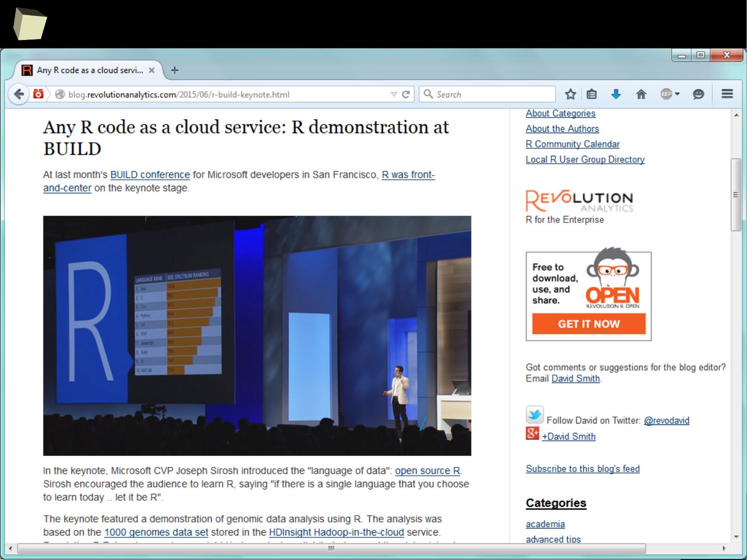Click the vertical scrollbar up arrow
Image resolution: width=747 pixels, height=560 pixels.
pyautogui.click(x=736, y=115)
